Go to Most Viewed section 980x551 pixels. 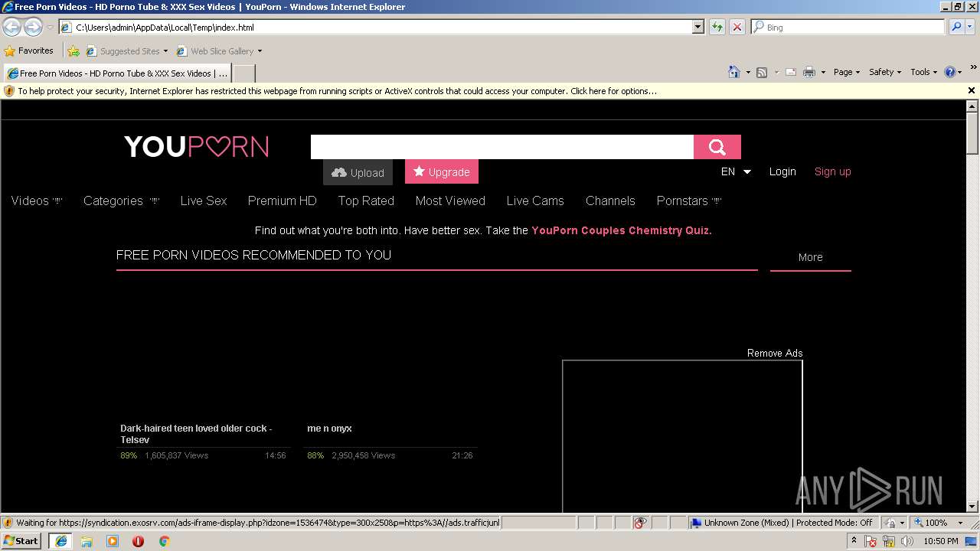click(x=450, y=201)
